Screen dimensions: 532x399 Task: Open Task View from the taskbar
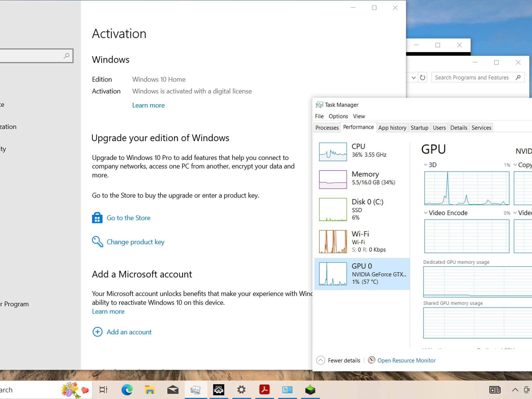[103, 390]
